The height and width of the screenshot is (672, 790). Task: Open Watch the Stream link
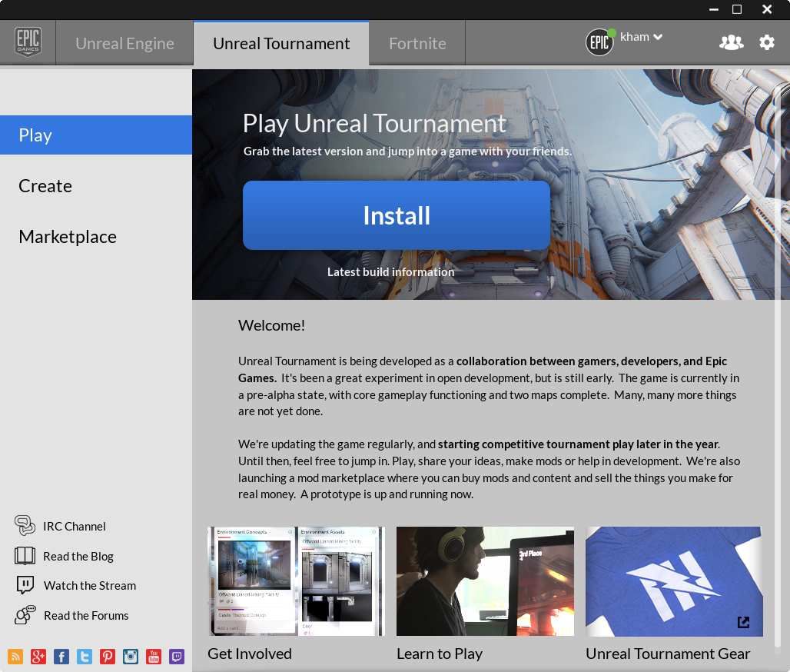click(75, 585)
